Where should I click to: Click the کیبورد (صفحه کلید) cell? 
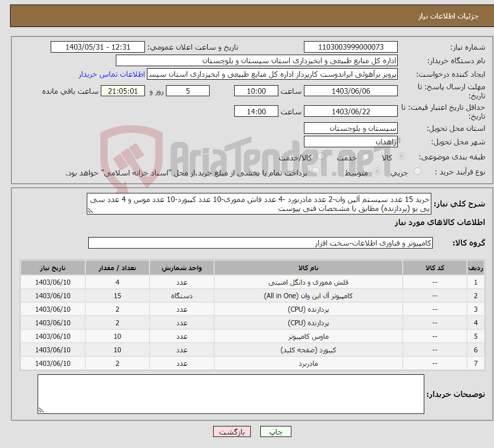(x=308, y=350)
